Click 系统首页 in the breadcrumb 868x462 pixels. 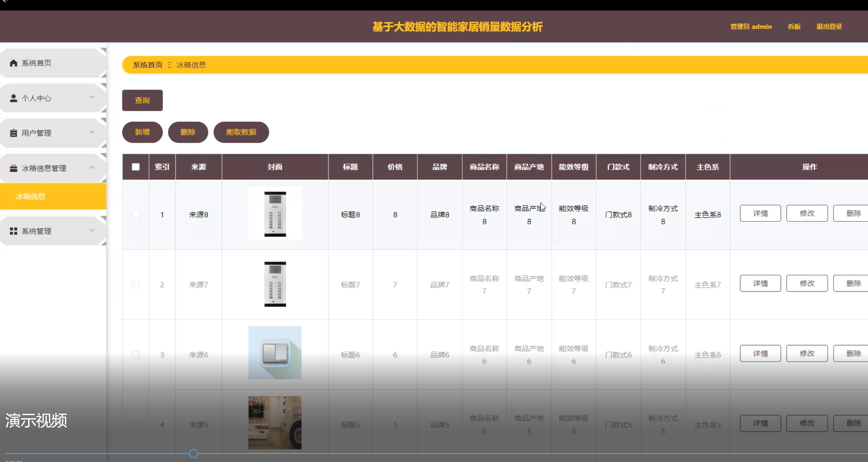(148, 65)
